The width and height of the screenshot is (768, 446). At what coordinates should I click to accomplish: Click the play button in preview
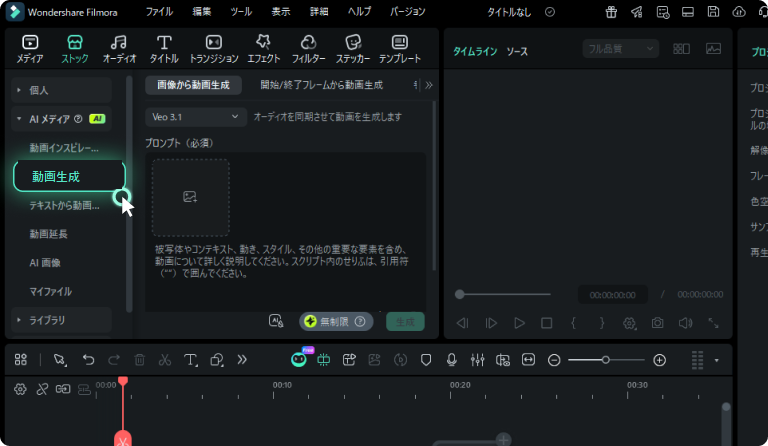(519, 323)
